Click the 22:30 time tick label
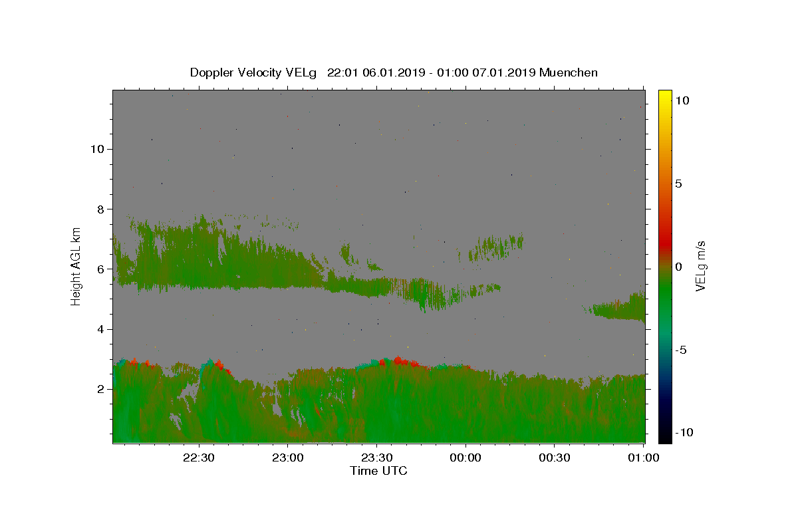798x532 pixels. coord(199,458)
